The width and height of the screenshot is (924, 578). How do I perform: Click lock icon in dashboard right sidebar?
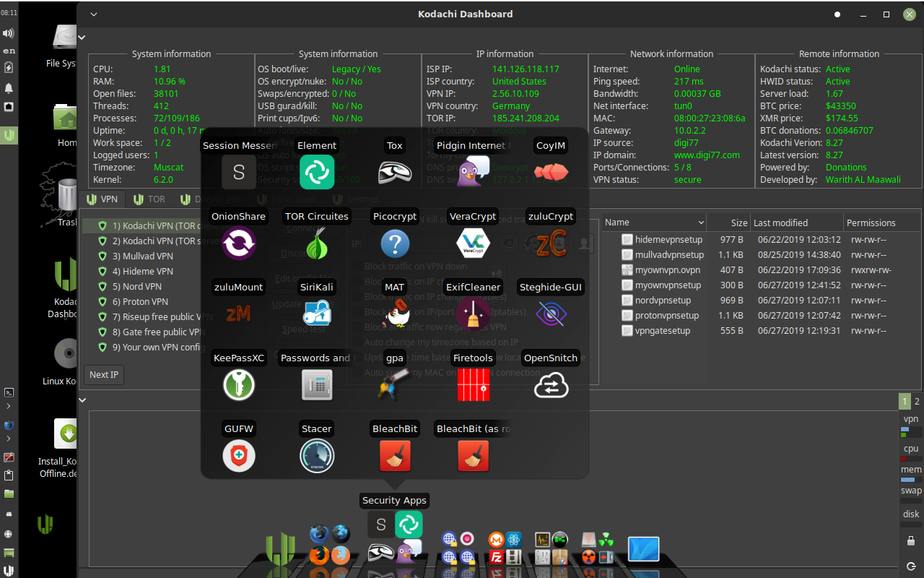[911, 540]
